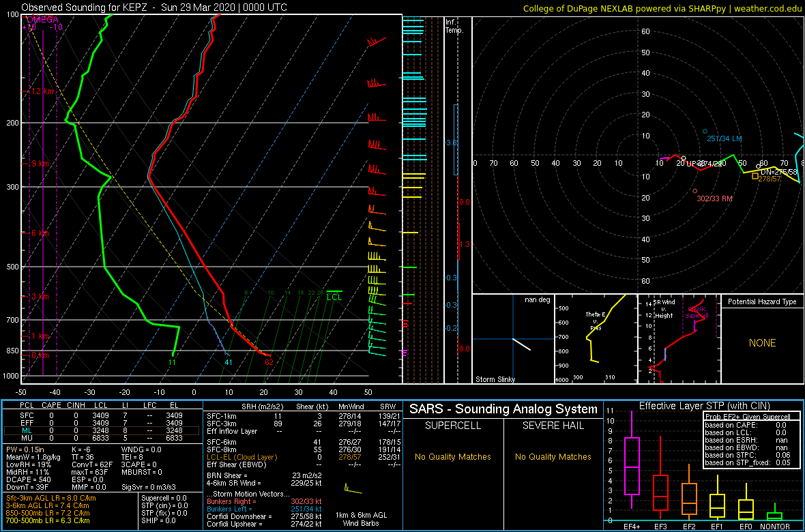Screen dimensions: 805x532
Task: Click the '700-500mb LR = 6.3 C/km' line
Action: tap(48, 520)
